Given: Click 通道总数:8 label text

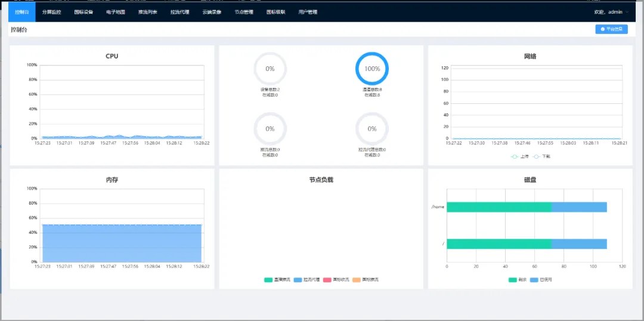Looking at the screenshot, I should (372, 89).
